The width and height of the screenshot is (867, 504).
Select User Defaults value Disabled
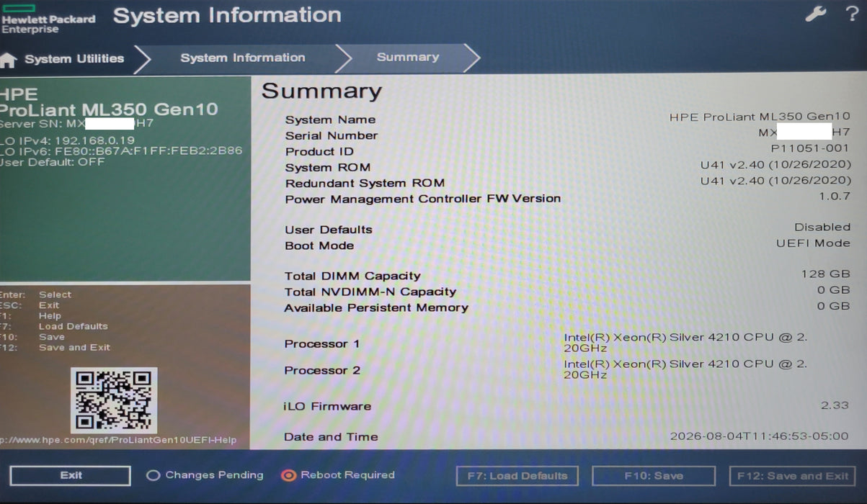click(x=822, y=227)
